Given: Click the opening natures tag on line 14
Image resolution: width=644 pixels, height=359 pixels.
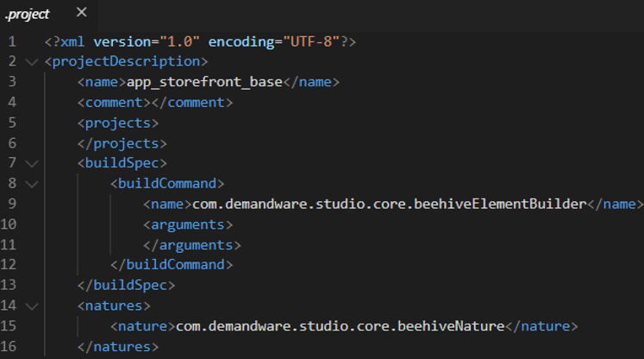Looking at the screenshot, I should click(x=114, y=305).
